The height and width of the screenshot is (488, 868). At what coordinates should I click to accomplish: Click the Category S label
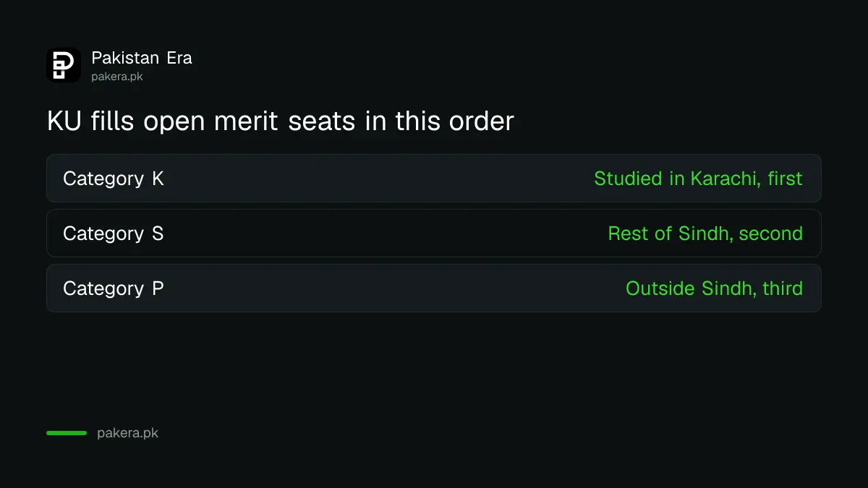click(114, 234)
